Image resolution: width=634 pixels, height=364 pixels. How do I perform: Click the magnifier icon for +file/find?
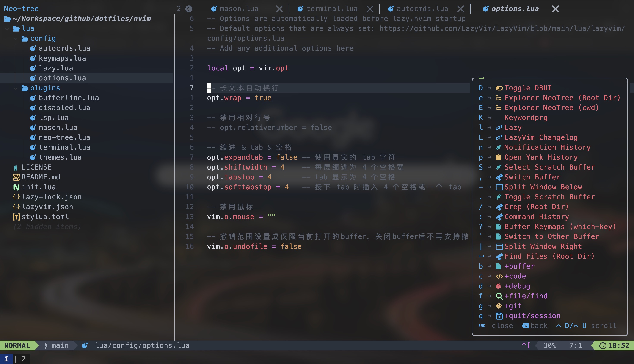499,296
